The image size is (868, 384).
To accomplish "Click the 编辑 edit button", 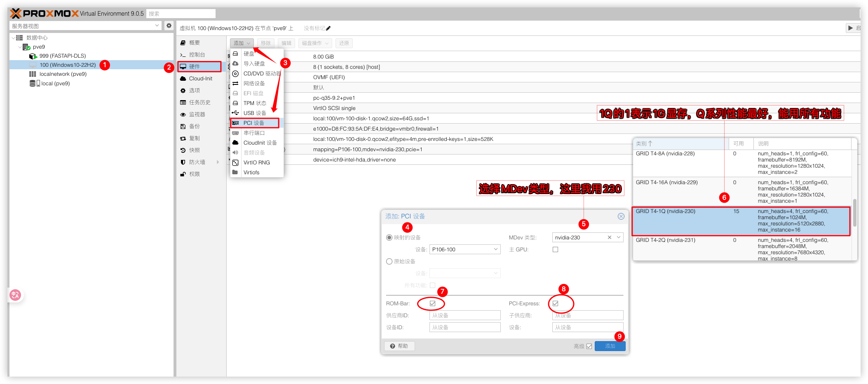I will [x=286, y=43].
